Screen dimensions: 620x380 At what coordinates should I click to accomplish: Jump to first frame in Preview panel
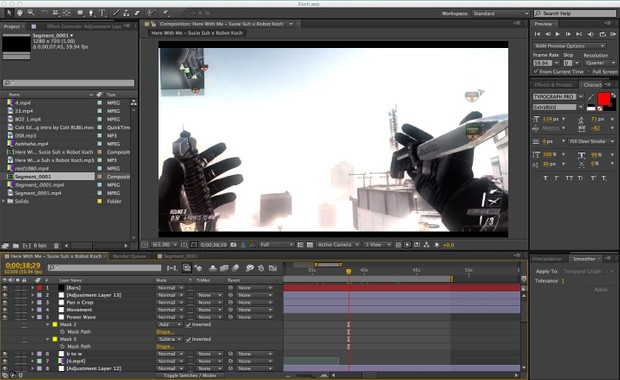click(x=537, y=34)
